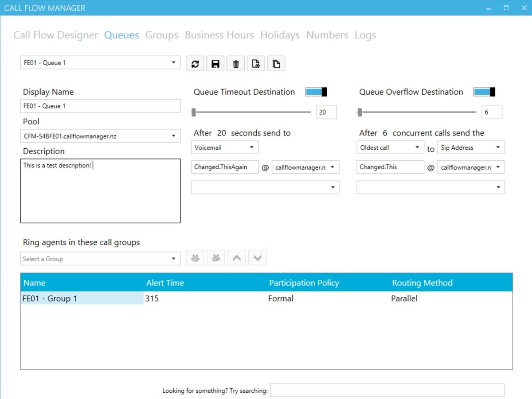Screen dimensions: 532x399
Task: Toggle the Queue Timeout Destination switch
Action: pos(316,92)
